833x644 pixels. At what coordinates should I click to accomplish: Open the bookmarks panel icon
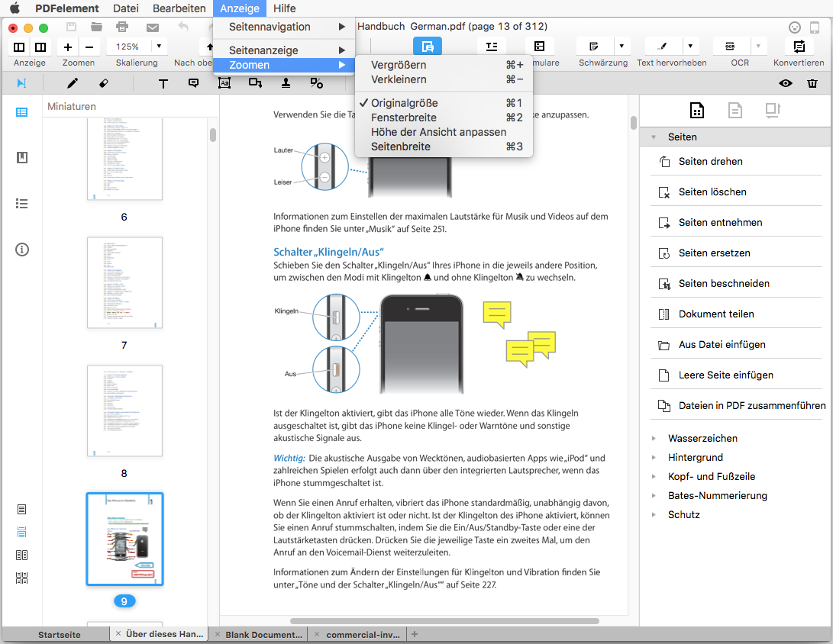[22, 158]
